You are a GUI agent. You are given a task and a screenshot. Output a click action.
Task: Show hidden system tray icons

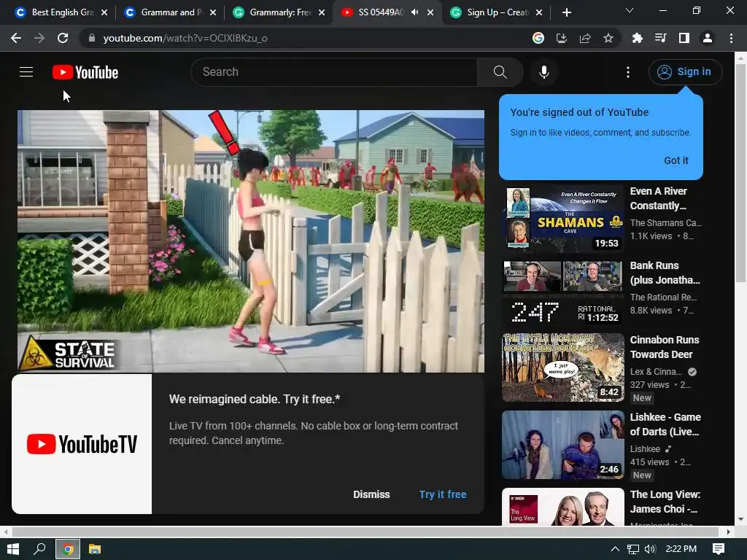pyautogui.click(x=615, y=549)
